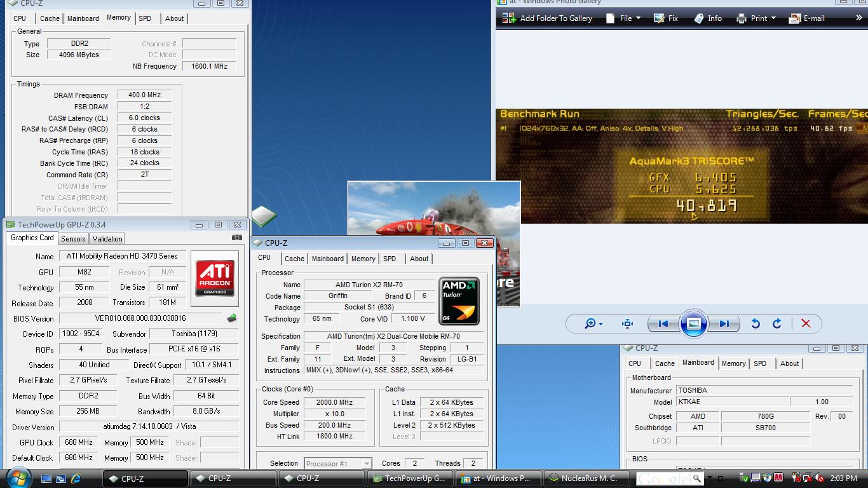Image resolution: width=868 pixels, height=488 pixels.
Task: Open About tab in bottom-right CPU-Z window
Action: [789, 363]
